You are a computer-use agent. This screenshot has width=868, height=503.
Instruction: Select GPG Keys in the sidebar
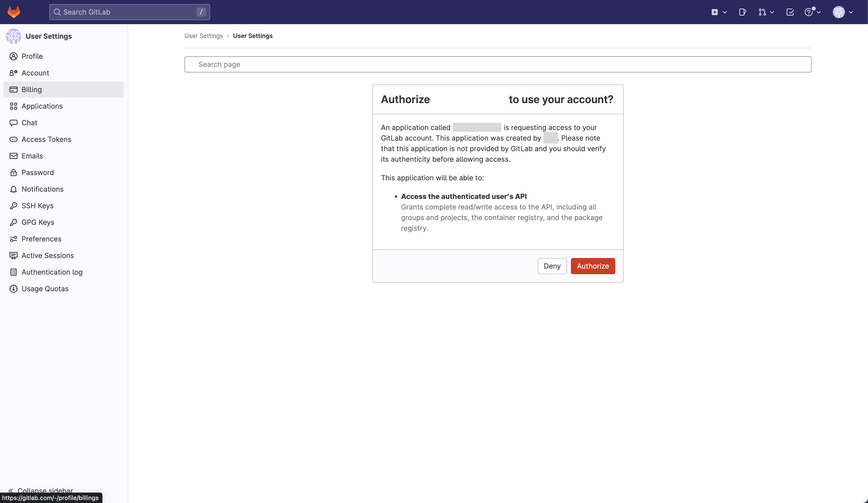[x=37, y=222]
